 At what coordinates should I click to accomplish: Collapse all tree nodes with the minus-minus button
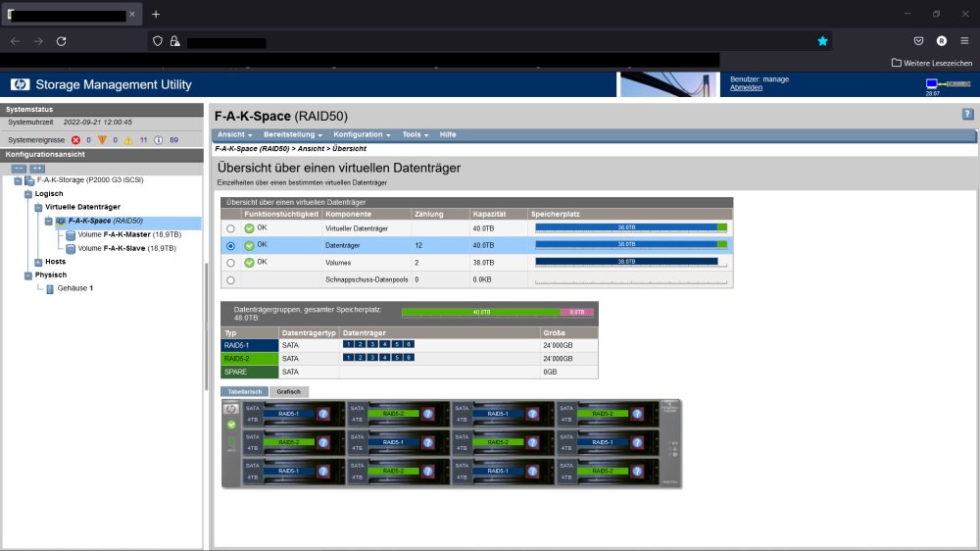point(19,169)
